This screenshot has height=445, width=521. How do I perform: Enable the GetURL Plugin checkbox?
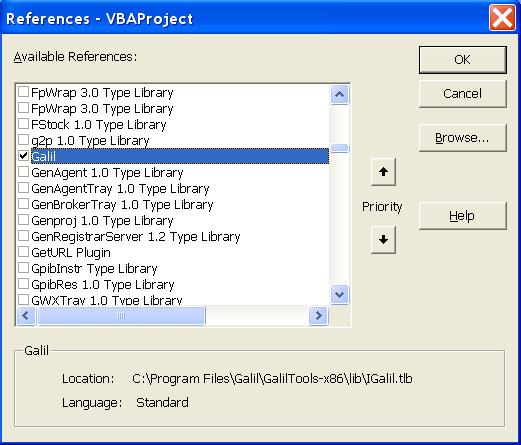(23, 252)
